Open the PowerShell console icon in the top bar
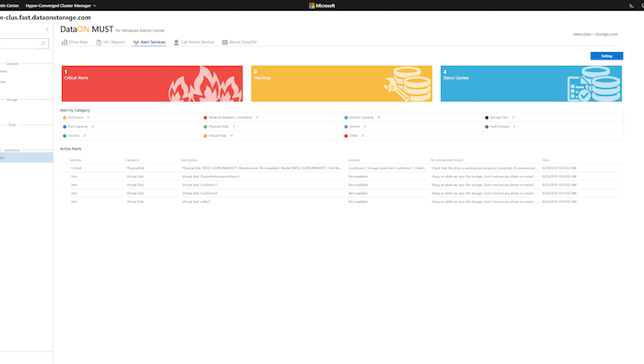Image resolution: width=644 pixels, height=364 pixels. click(632, 6)
